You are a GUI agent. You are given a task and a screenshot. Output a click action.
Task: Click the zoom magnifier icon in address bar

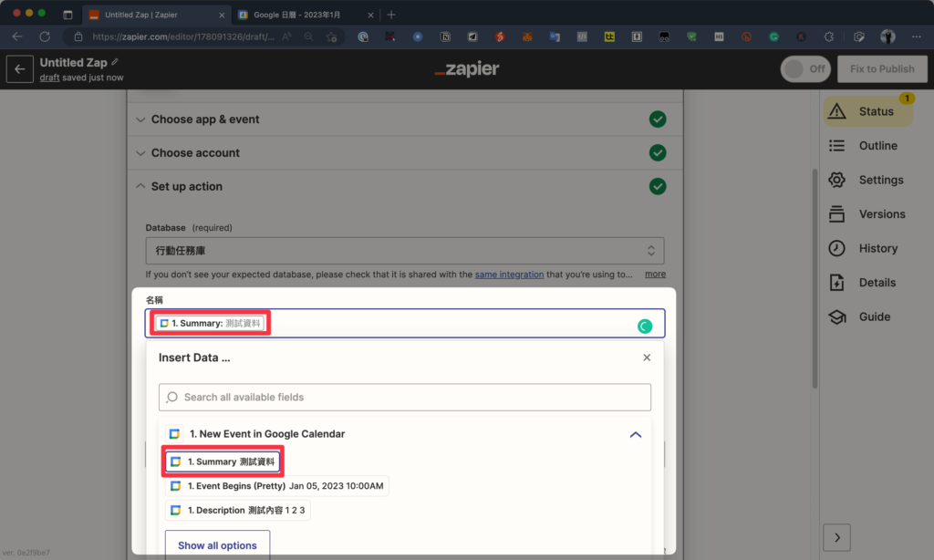coord(308,36)
